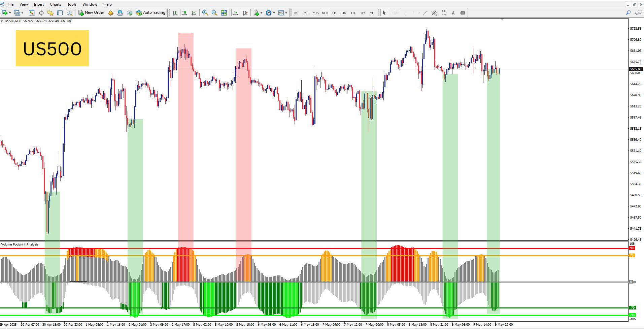Select the W1 timeframe
The image size is (644, 329).
tap(363, 13)
